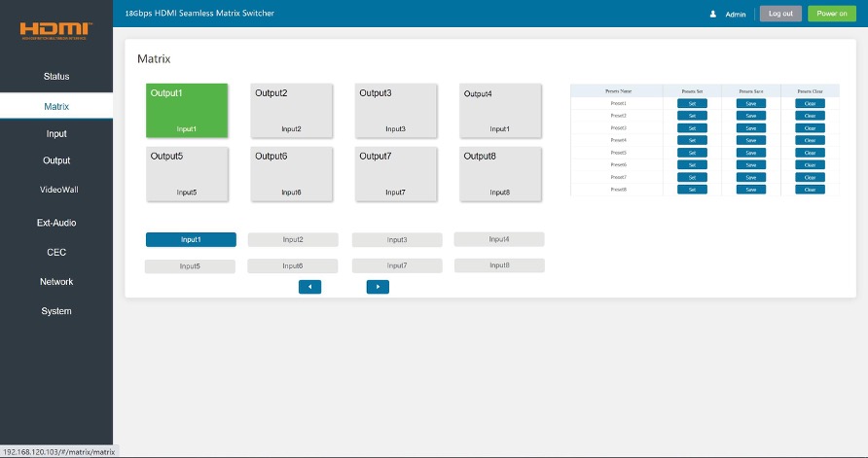Click Save for Preset4

tap(750, 140)
